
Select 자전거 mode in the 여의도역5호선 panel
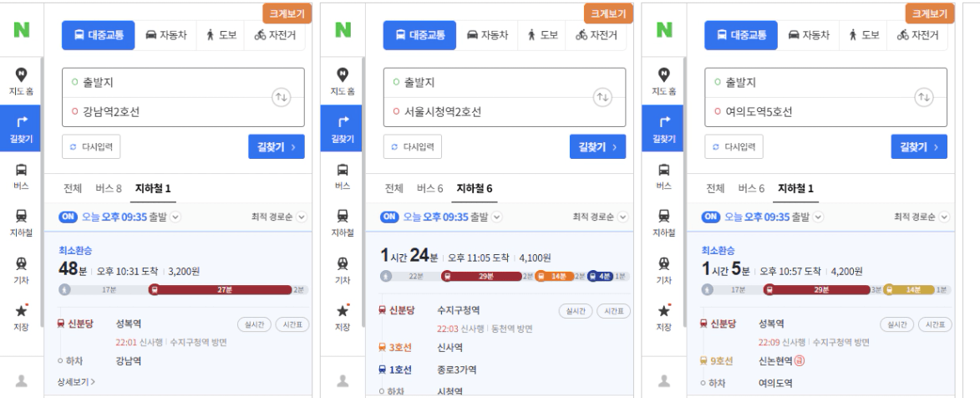point(918,35)
